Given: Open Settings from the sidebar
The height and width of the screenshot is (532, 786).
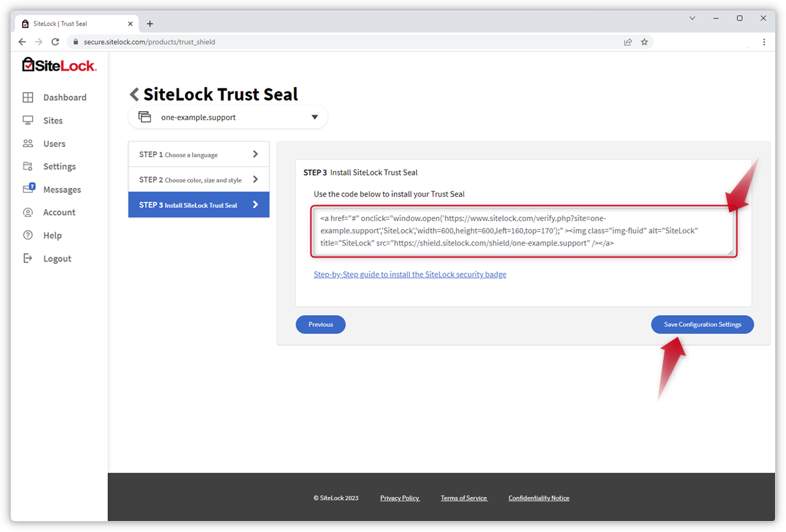Looking at the screenshot, I should point(58,166).
